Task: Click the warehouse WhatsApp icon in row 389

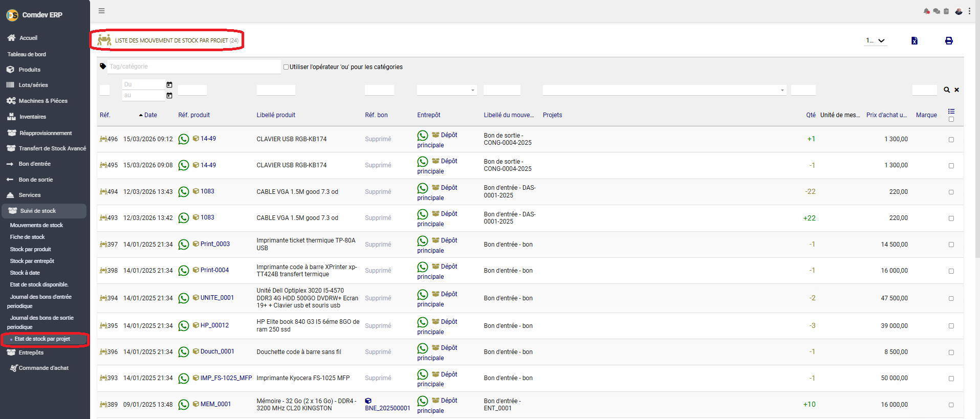Action: [423, 401]
